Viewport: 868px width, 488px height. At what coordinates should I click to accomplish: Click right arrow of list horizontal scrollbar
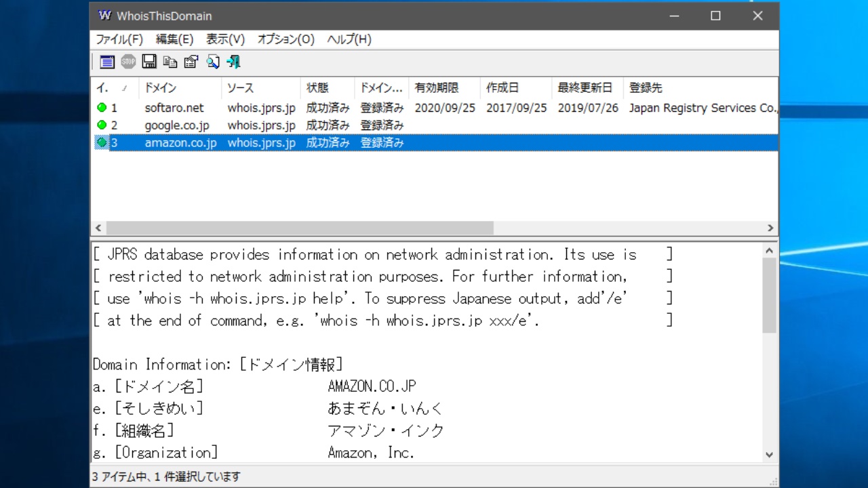tap(770, 228)
